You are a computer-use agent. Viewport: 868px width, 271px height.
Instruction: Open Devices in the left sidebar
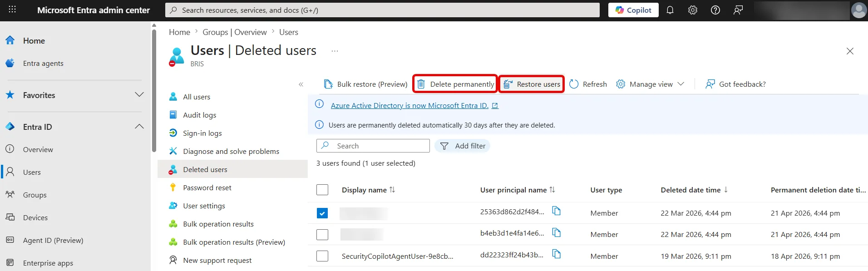point(35,217)
